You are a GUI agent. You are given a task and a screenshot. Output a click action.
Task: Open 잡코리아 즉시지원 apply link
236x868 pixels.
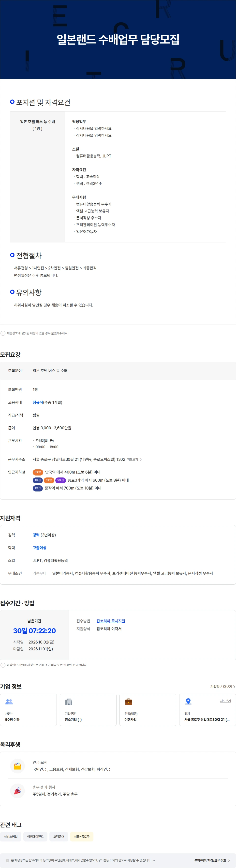[x=111, y=621]
